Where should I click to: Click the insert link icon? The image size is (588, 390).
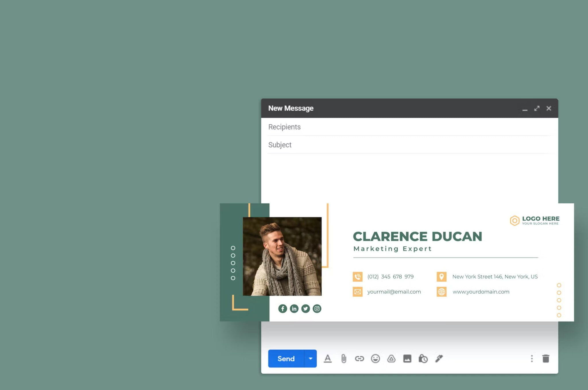click(359, 358)
